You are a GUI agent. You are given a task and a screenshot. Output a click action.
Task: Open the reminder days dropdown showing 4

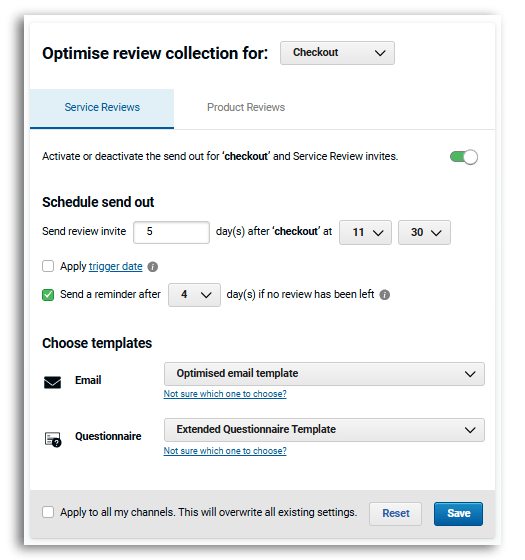click(x=194, y=295)
